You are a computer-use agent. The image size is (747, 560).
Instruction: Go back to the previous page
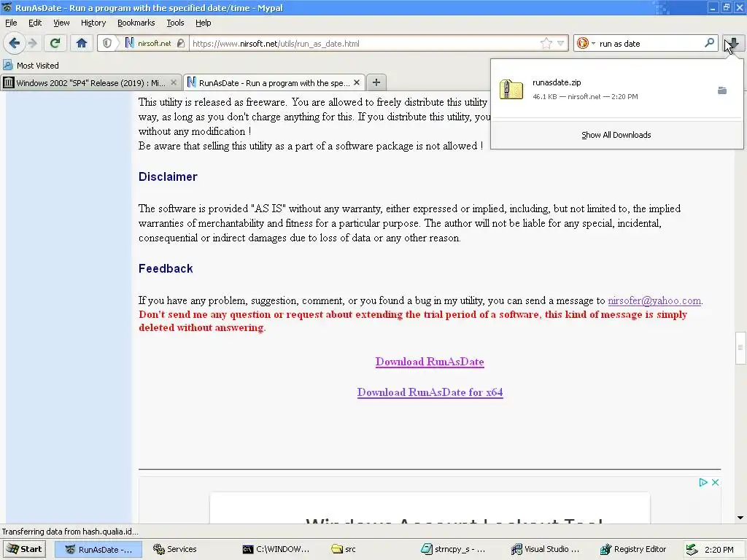pyautogui.click(x=14, y=43)
